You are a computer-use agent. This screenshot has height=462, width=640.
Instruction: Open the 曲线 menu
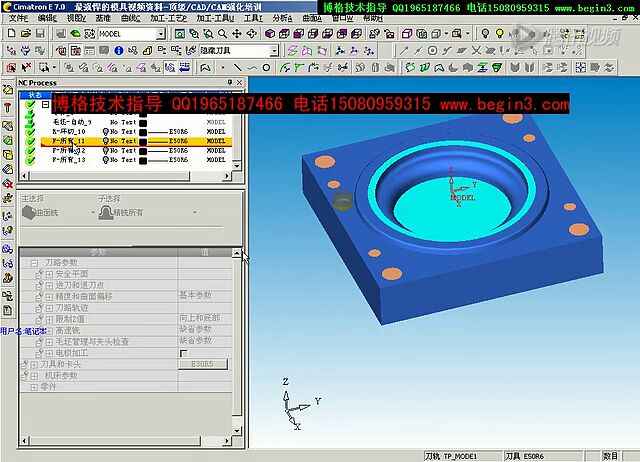(130, 18)
